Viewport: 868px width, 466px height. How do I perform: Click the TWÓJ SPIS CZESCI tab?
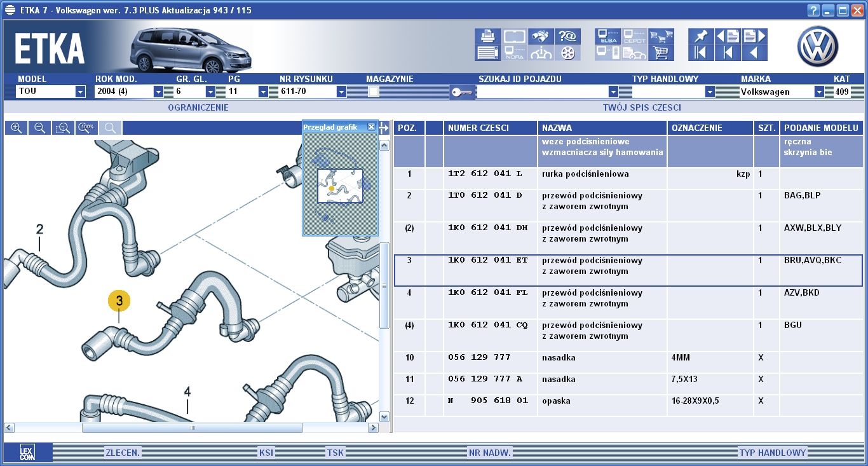642,107
